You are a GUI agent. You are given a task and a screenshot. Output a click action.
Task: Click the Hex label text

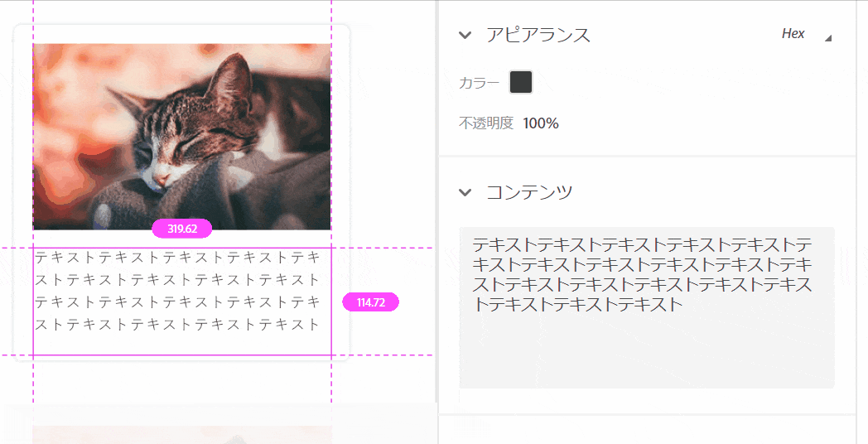click(793, 34)
